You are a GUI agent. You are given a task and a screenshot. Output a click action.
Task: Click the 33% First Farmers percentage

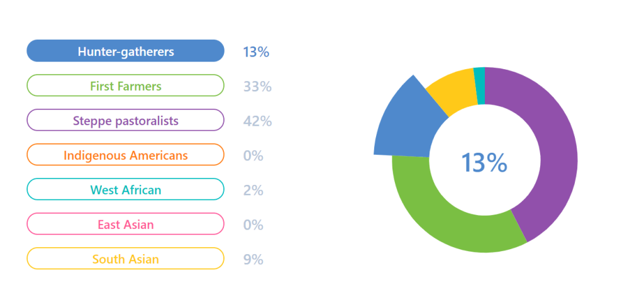coord(257,86)
